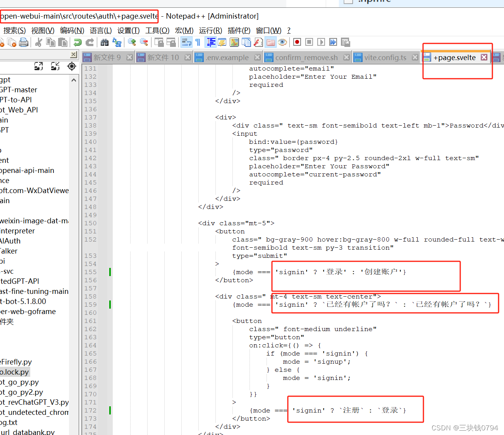Locate current file with target icon

pos(72,66)
